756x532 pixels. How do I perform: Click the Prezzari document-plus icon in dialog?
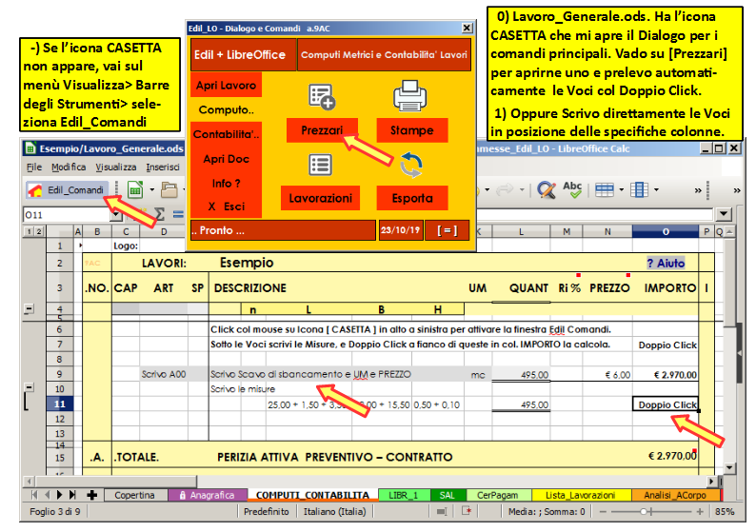click(322, 96)
